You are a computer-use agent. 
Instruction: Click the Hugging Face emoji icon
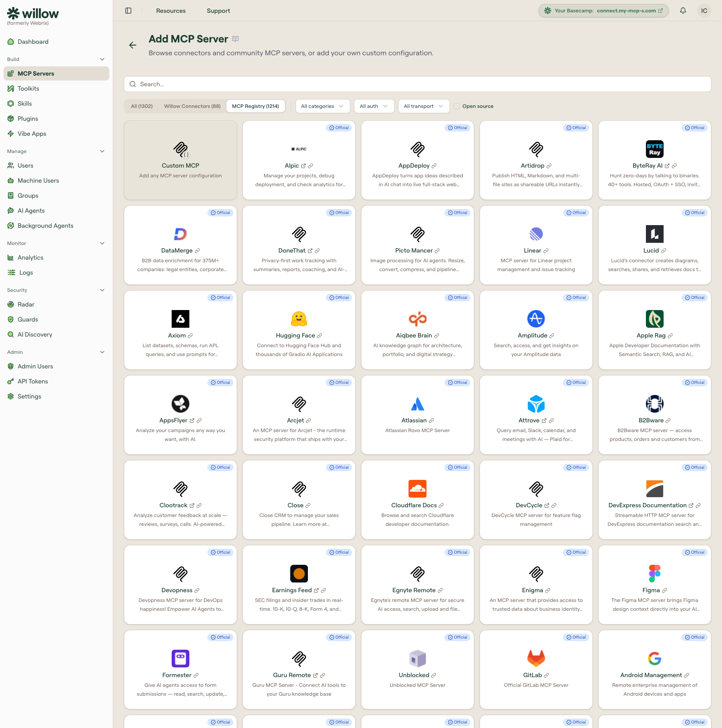point(299,319)
